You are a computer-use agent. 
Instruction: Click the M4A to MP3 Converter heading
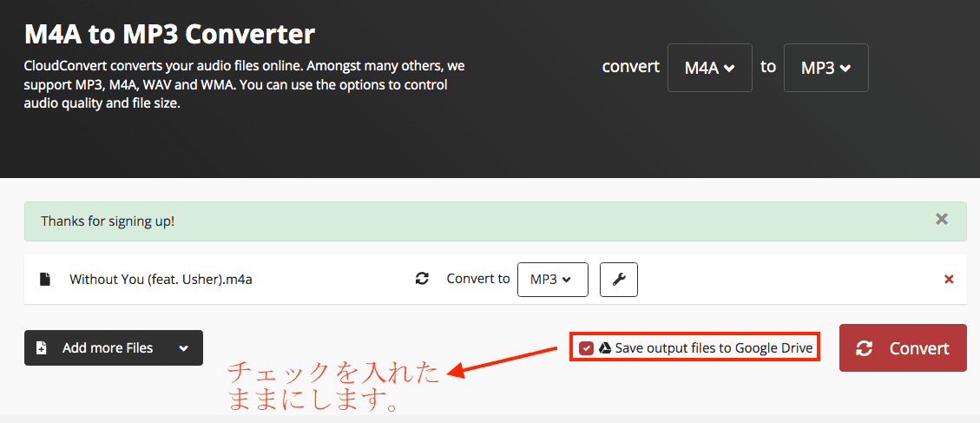click(169, 35)
